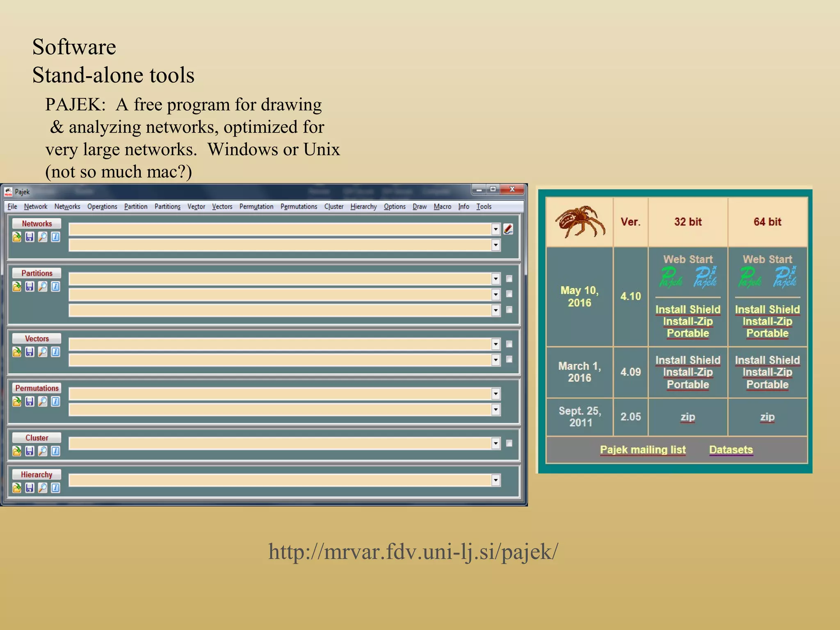This screenshot has height=630, width=840.
Task: Open the Draw menu
Action: (x=420, y=206)
